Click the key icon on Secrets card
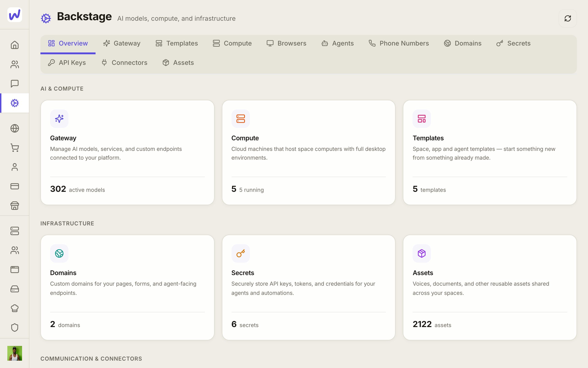This screenshot has width=588, height=368. click(x=240, y=253)
